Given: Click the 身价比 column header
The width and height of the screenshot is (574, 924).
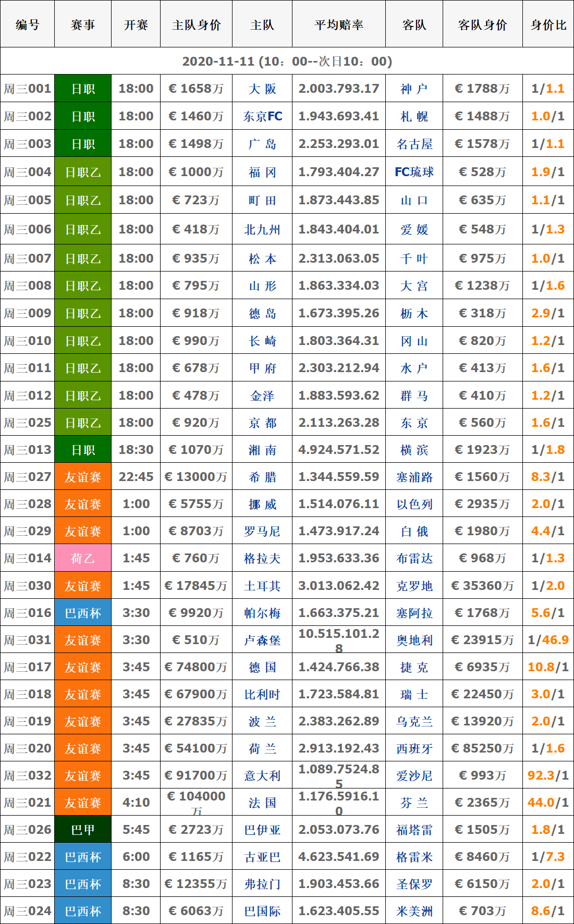Looking at the screenshot, I should 548,24.
